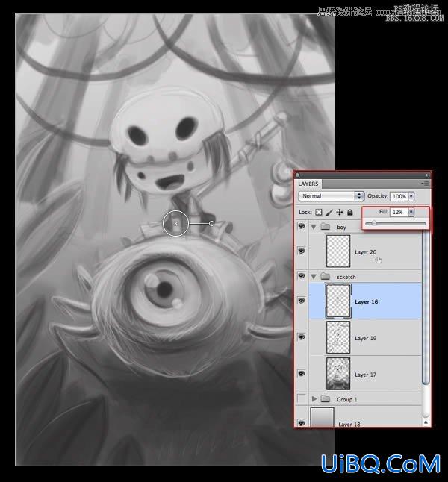Open the Opacity dropdown arrow
Image resolution: width=448 pixels, height=482 pixels.
point(411,196)
